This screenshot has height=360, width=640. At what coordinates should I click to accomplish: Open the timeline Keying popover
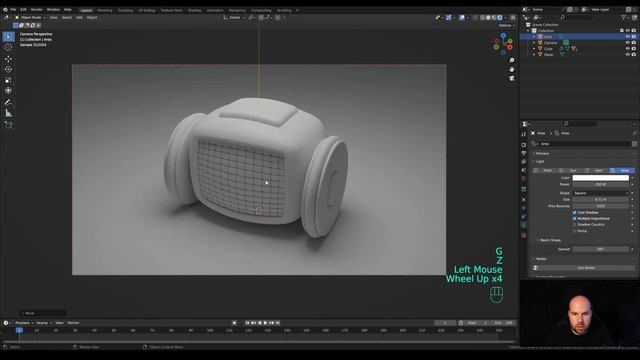43,323
